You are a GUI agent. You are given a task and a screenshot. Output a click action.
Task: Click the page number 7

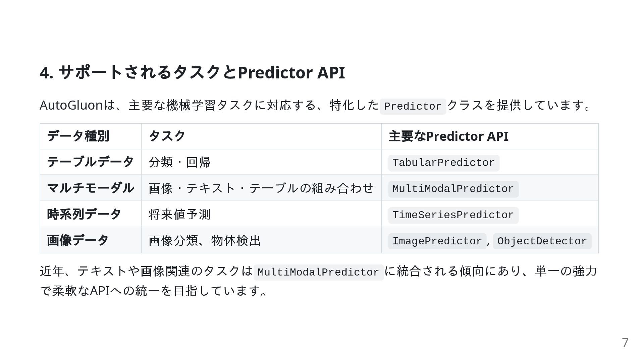point(625,343)
